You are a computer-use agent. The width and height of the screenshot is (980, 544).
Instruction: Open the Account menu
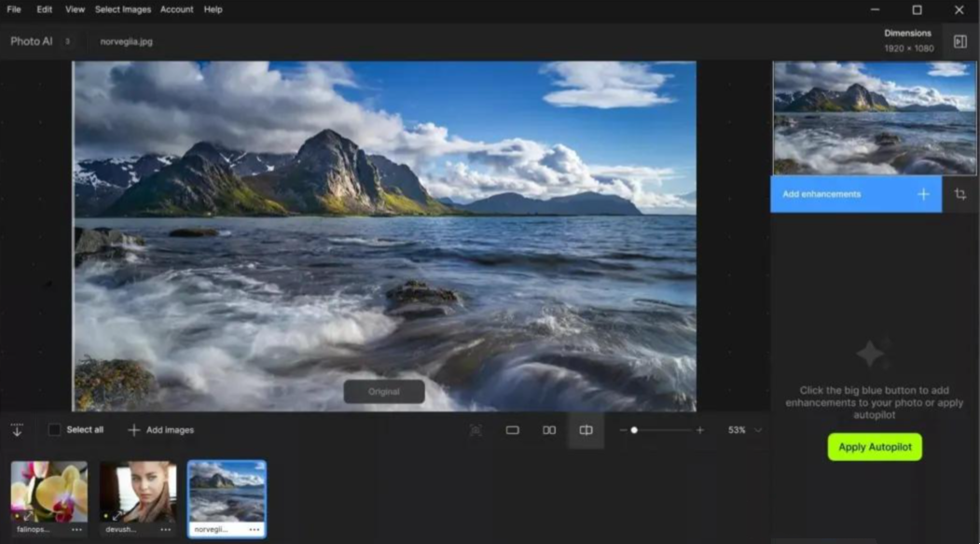[176, 9]
